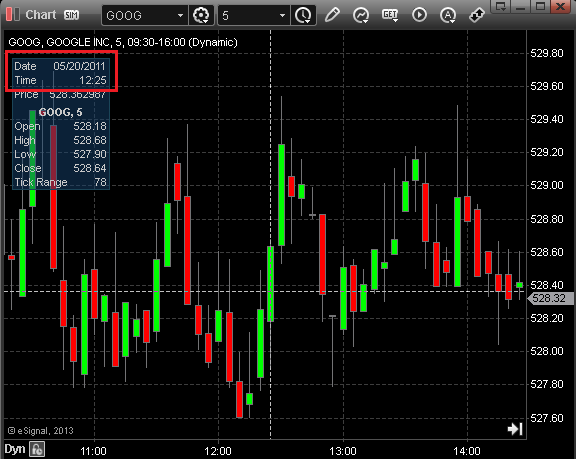
Task: Click the scroll-to-latest-bar arrow icon
Action: [x=515, y=429]
